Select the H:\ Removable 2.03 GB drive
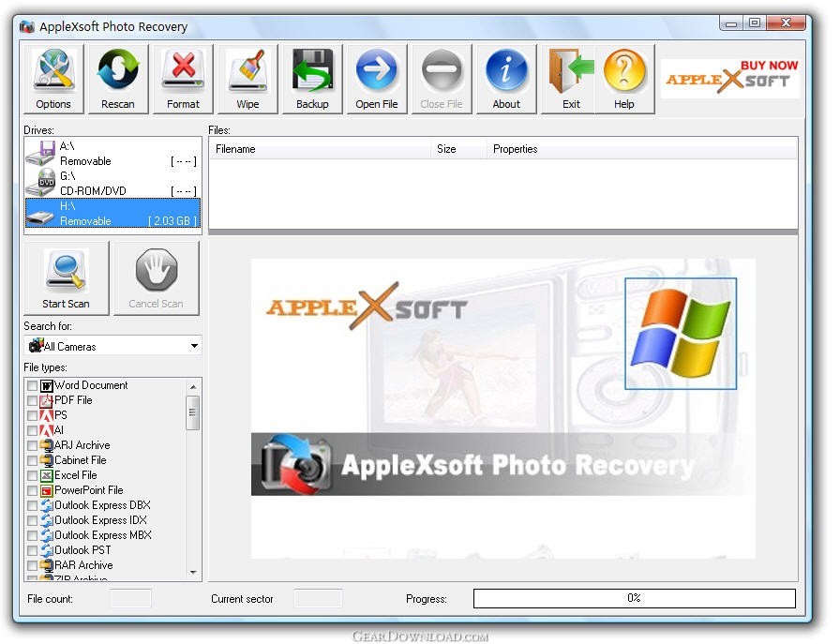The image size is (840, 644). pyautogui.click(x=112, y=213)
